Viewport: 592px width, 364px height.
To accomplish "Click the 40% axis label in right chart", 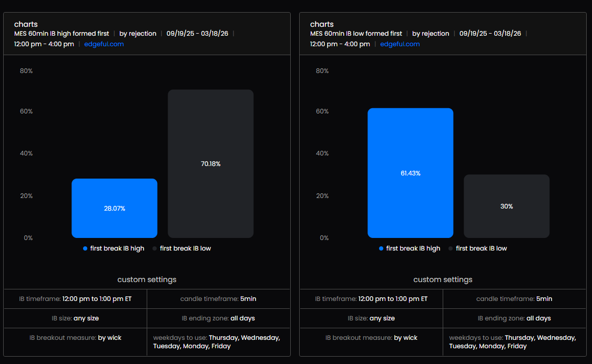I will coord(322,153).
